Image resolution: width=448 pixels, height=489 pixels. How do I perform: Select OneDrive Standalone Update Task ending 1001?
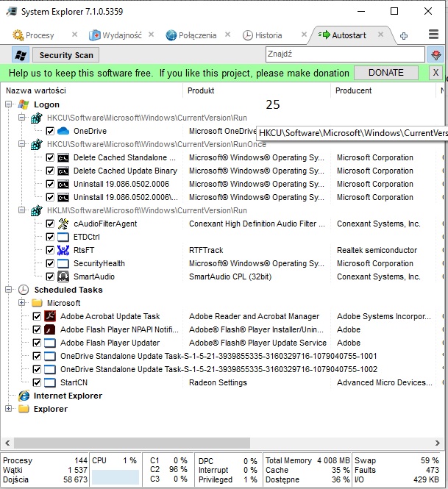(x=218, y=356)
